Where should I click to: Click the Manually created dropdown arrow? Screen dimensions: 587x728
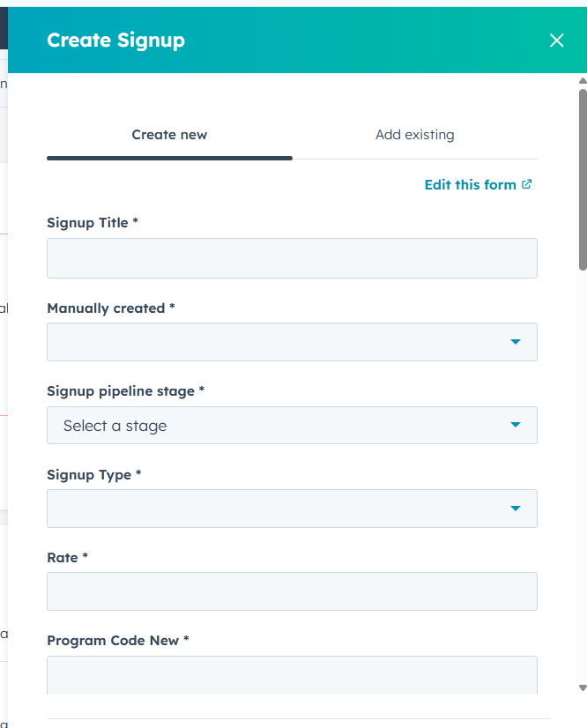[516, 342]
